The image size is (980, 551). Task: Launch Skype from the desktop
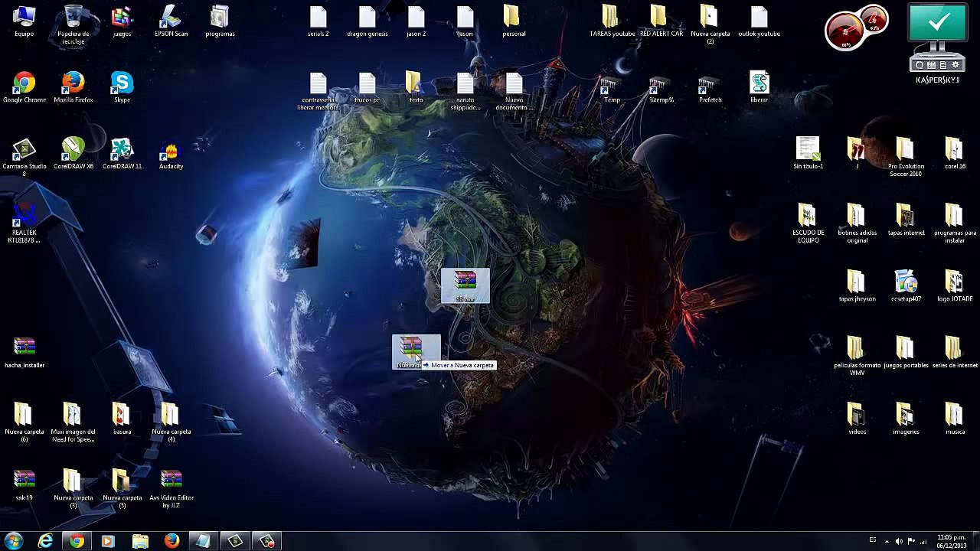click(122, 87)
